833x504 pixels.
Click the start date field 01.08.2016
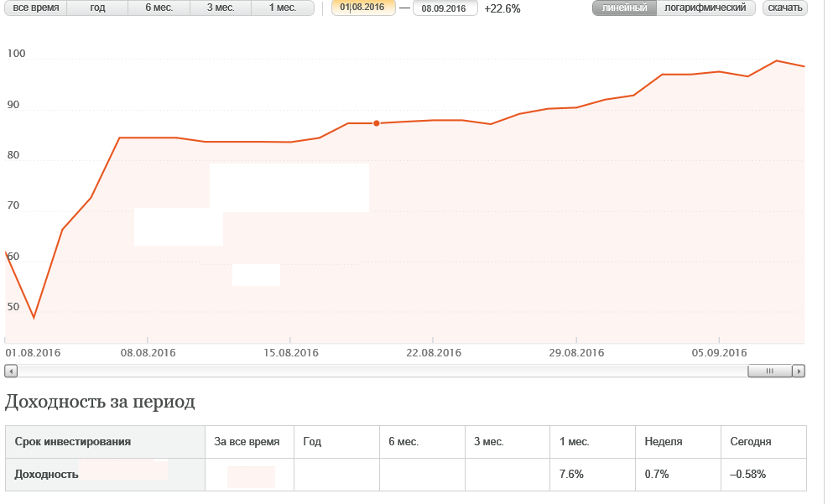tap(363, 8)
